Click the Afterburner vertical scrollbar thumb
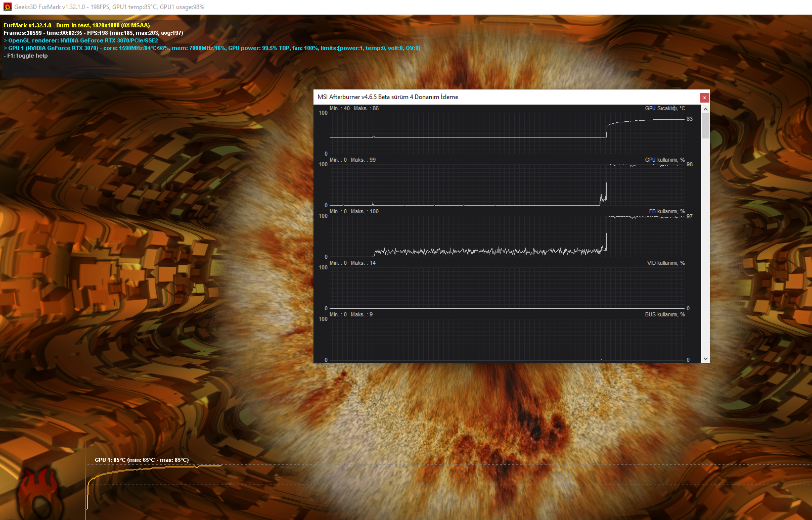This screenshot has height=520, width=812. click(x=705, y=125)
